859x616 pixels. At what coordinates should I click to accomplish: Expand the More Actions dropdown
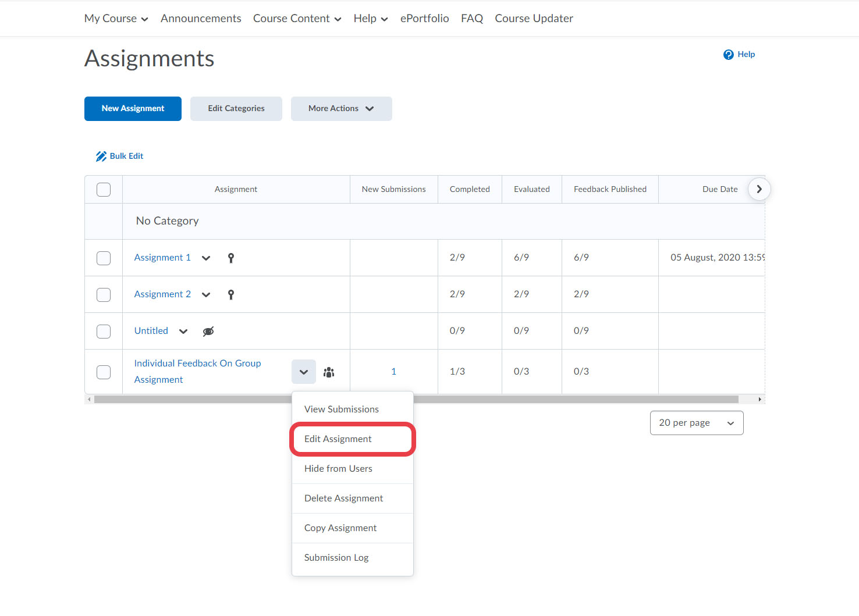click(x=341, y=109)
